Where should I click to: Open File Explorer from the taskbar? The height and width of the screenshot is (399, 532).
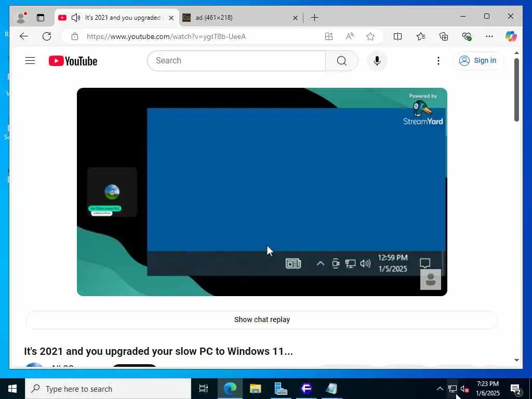(256, 389)
